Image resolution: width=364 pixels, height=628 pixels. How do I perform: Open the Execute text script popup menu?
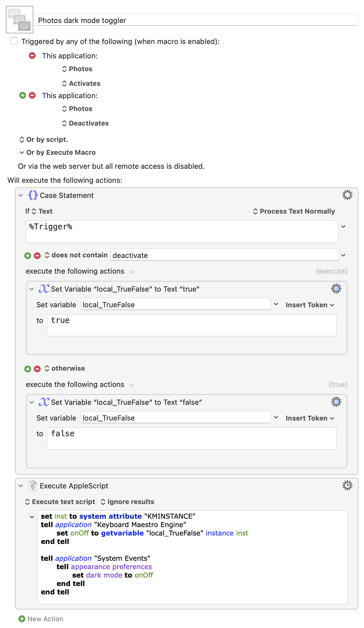[x=60, y=502]
